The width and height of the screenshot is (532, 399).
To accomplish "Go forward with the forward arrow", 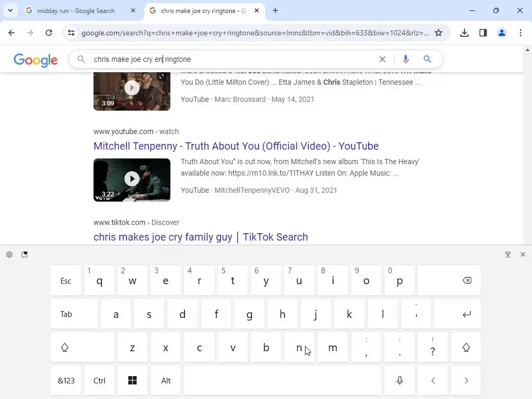I will pyautogui.click(x=30, y=33).
